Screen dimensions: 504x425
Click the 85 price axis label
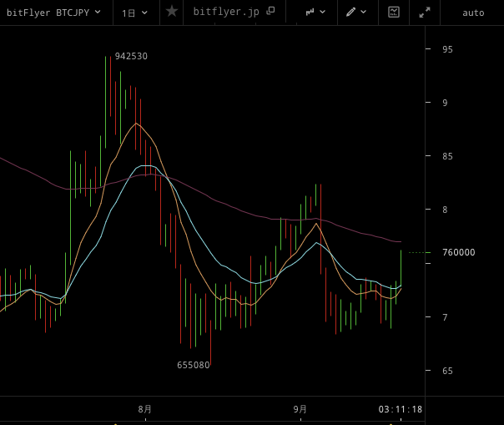pos(447,156)
